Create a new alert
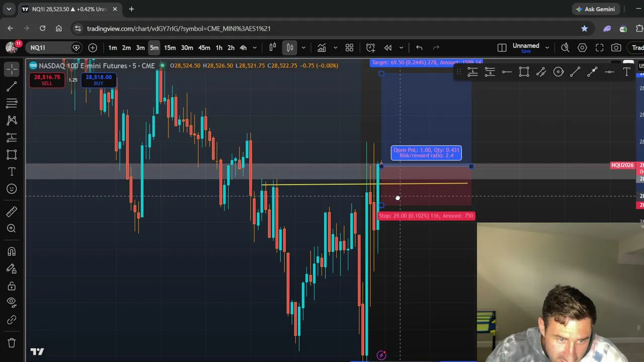644x362 pixels. 370,48
